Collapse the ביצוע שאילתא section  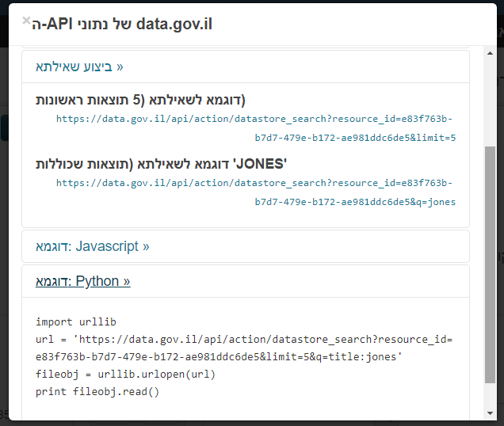[x=79, y=67]
